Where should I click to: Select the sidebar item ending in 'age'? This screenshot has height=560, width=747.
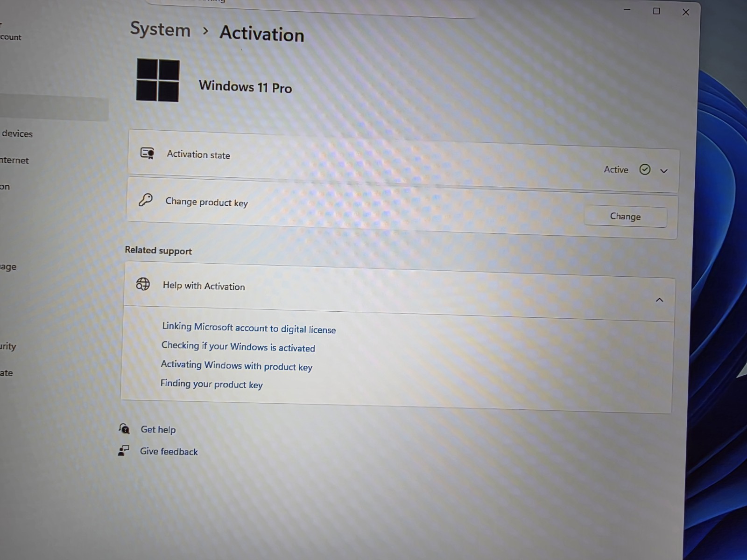(8, 267)
